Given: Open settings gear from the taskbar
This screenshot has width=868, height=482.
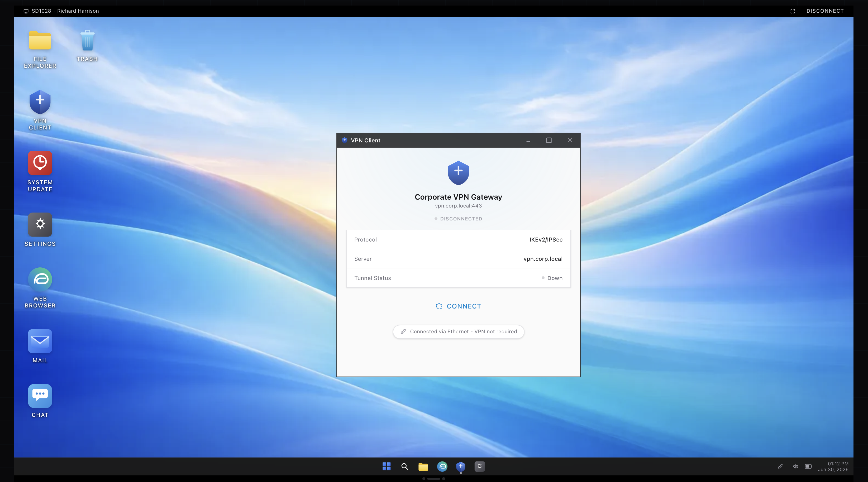Looking at the screenshot, I should coord(479,466).
